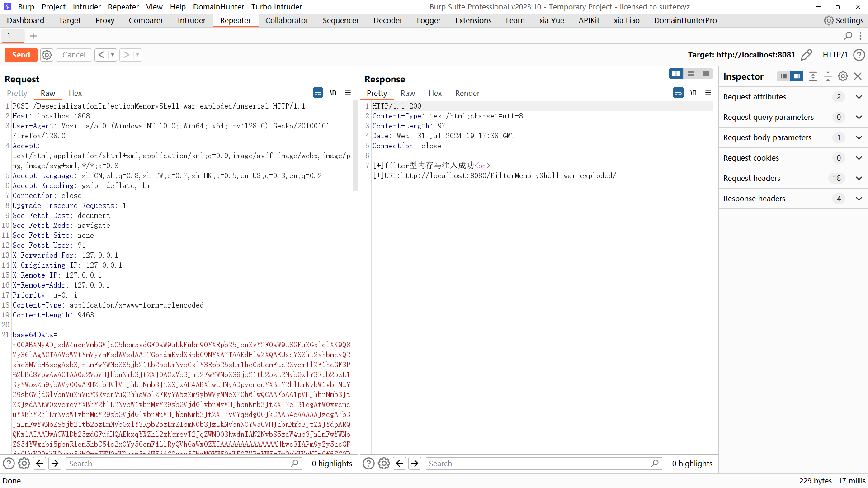Select side-by-side response layout

click(x=676, y=74)
